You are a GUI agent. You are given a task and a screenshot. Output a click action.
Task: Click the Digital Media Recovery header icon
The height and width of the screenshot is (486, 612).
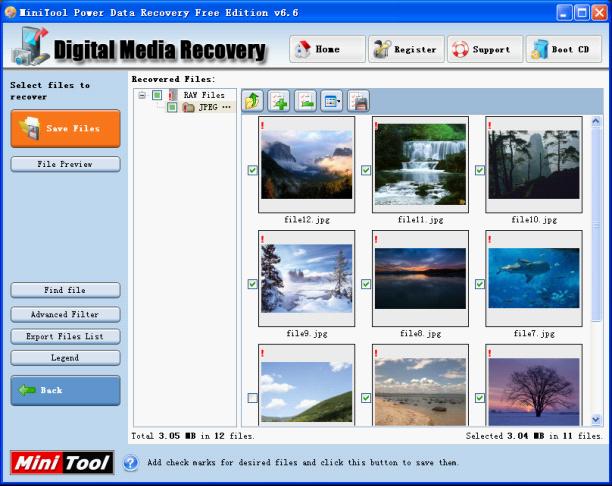point(30,46)
